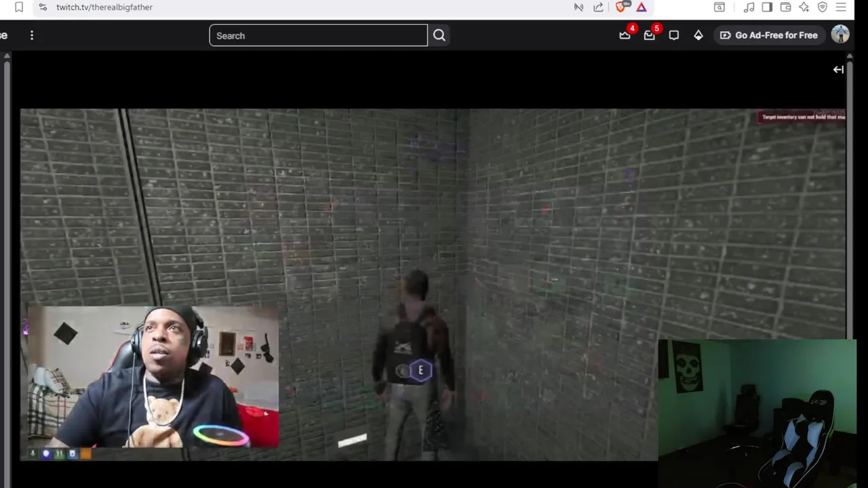Click the E interaction prompt in game
The height and width of the screenshot is (488, 868).
(420, 370)
